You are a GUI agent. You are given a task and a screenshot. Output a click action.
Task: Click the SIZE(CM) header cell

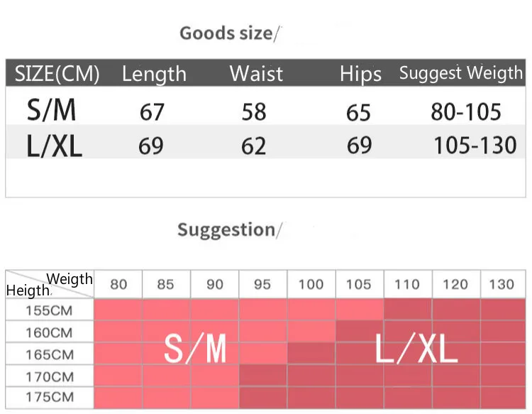click(x=57, y=73)
